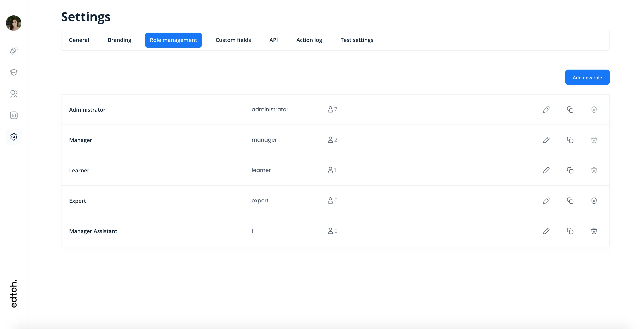Open the Action log tab

309,40
